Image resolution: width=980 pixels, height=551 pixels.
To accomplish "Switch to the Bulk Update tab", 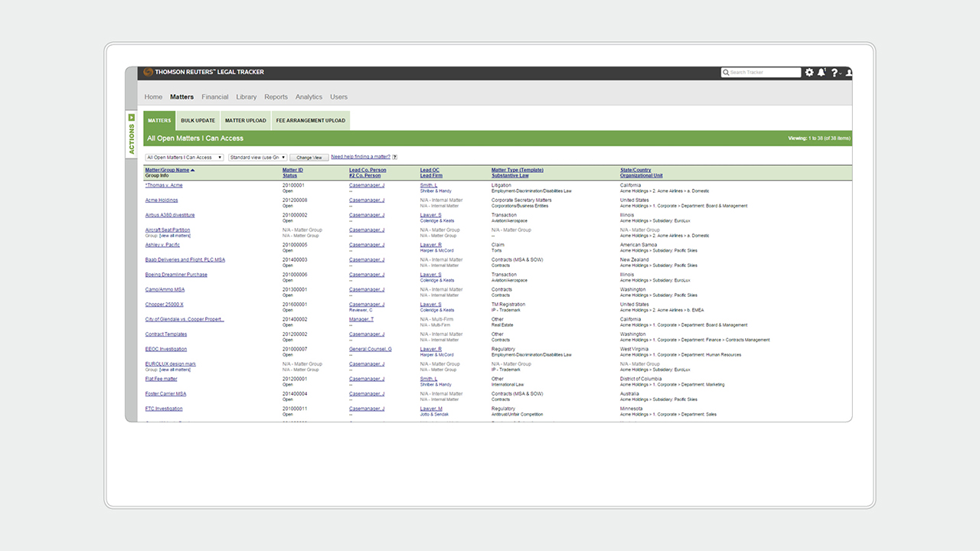I will pyautogui.click(x=198, y=120).
